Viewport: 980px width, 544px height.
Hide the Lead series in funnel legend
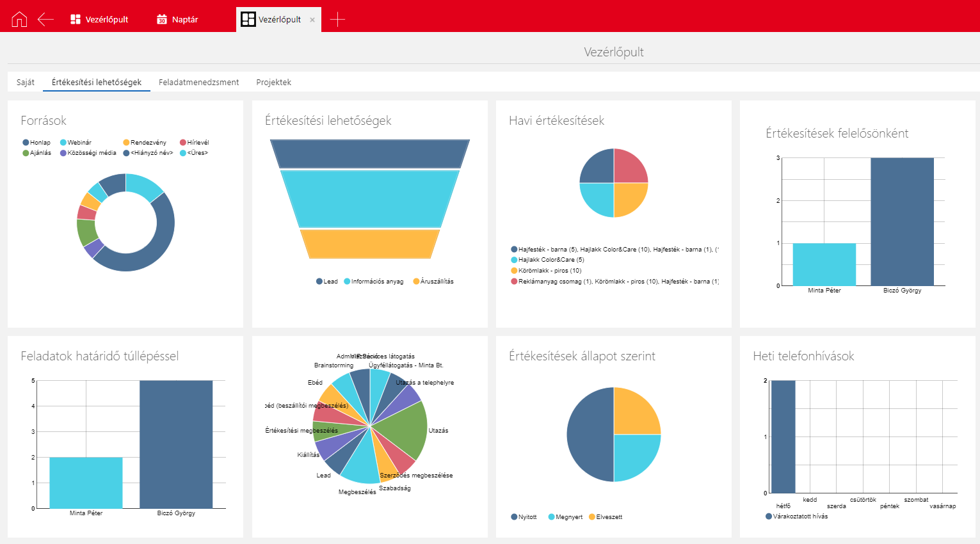click(326, 282)
